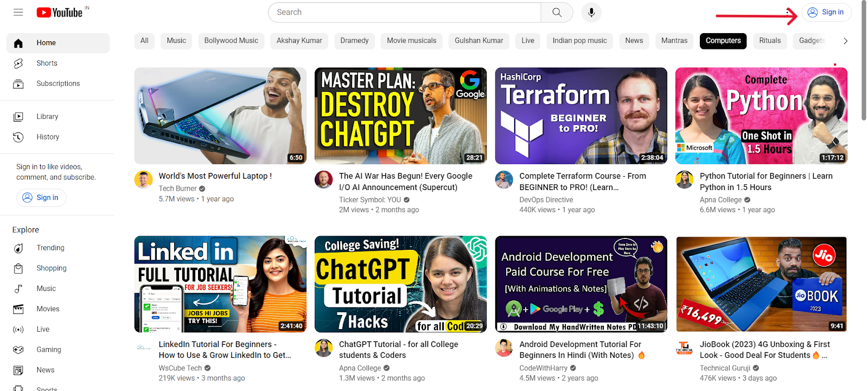Select the All filter chip
Viewport: 868px width, 391px height.
pyautogui.click(x=144, y=41)
